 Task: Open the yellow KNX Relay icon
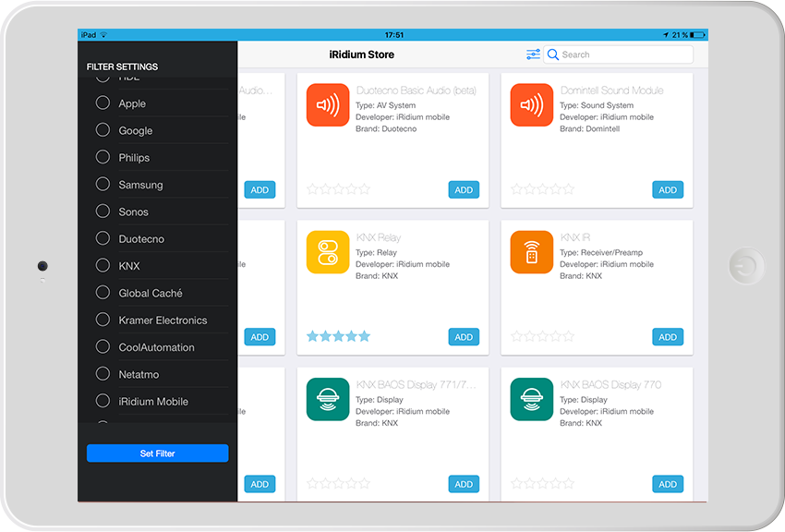(327, 252)
